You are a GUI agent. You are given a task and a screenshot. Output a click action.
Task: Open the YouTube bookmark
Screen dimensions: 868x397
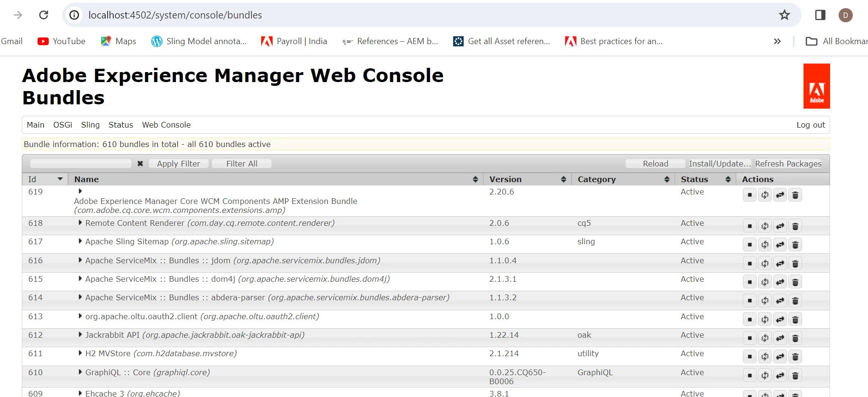tap(62, 41)
